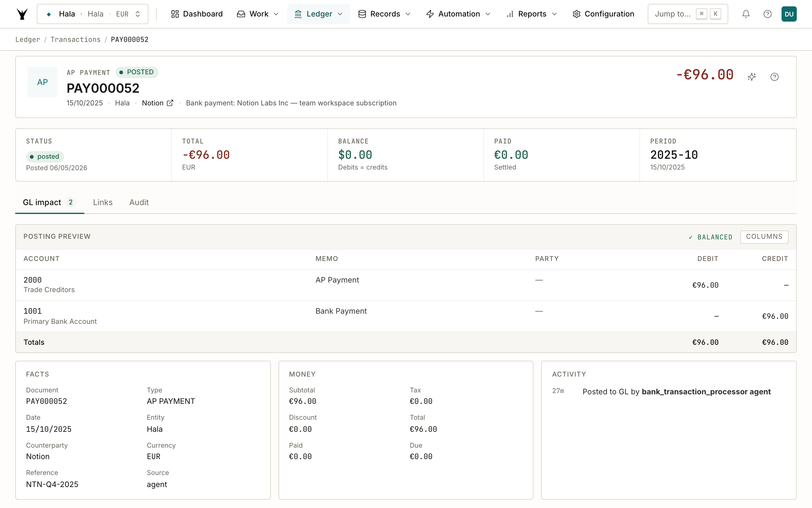
Task: Click the help icon next to the amount
Action: 775,77
